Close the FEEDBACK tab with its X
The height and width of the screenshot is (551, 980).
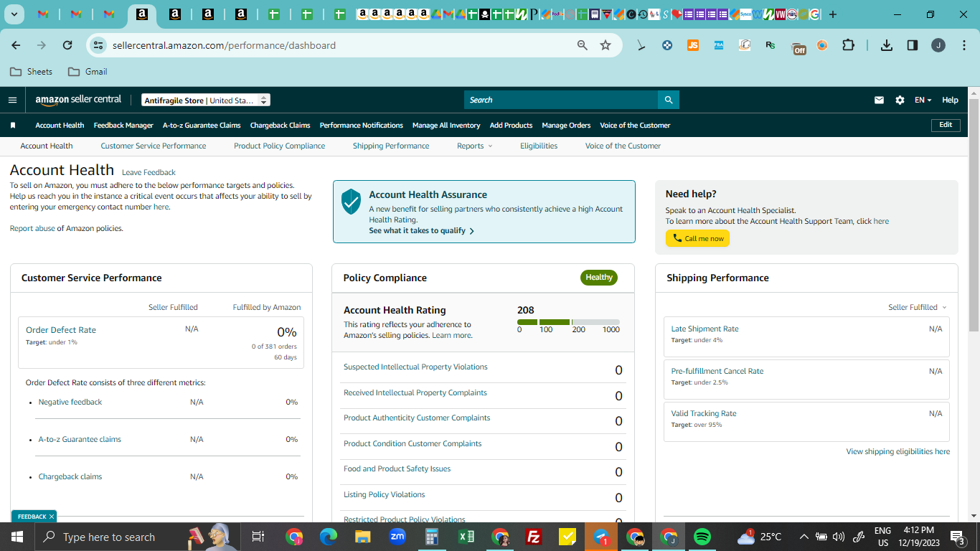pos(52,517)
